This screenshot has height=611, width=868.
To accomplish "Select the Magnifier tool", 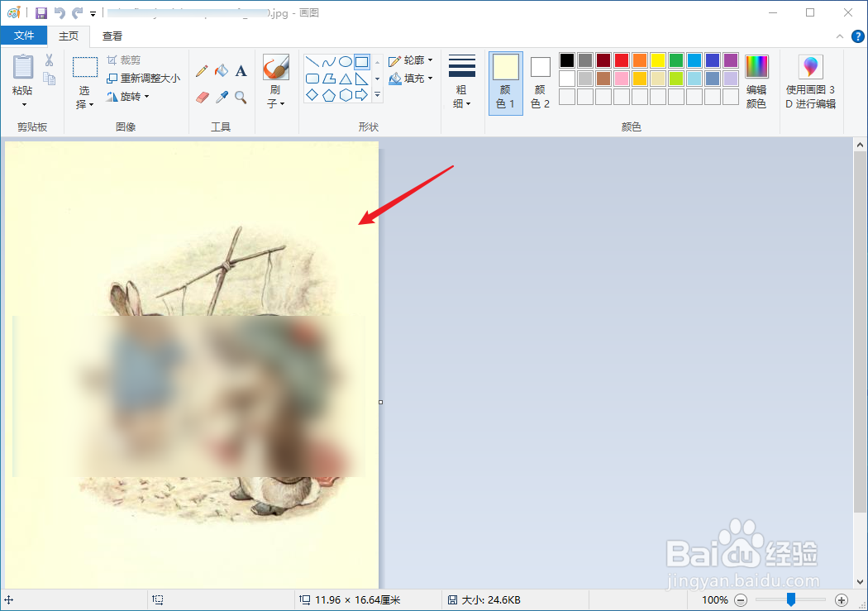I will coord(241,97).
